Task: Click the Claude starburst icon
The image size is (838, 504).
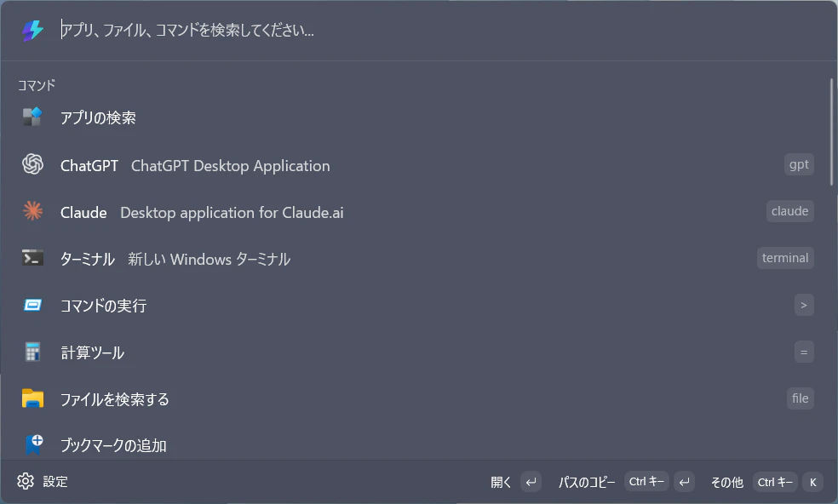Action: coord(32,211)
